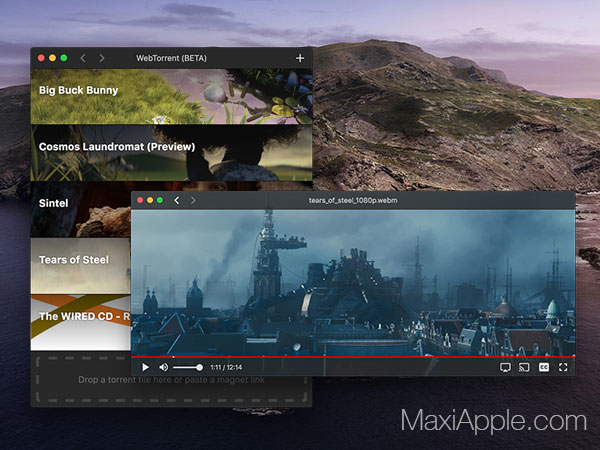Toggle closed captions with the CC button
Image resolution: width=600 pixels, height=450 pixels.
coord(544,367)
